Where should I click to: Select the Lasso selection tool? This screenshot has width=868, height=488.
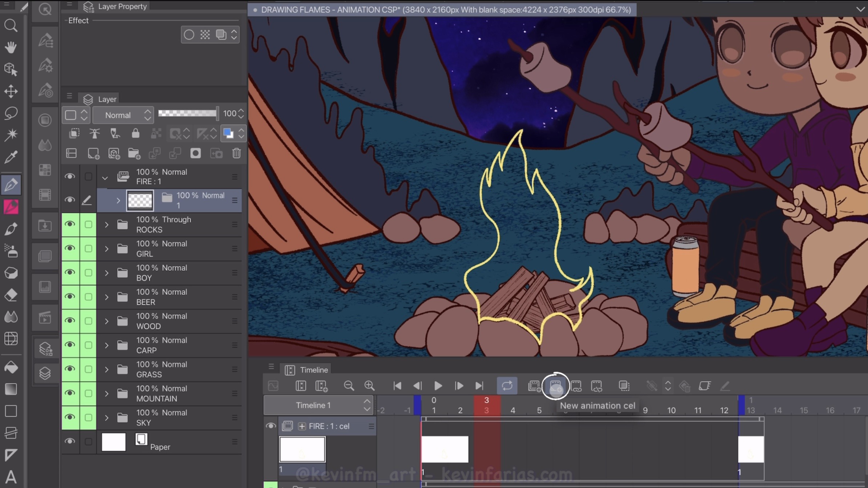11,113
